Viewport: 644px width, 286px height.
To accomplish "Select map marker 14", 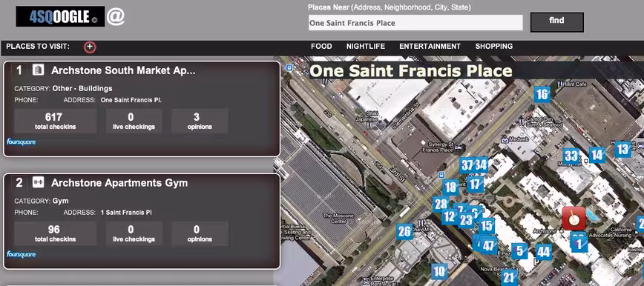I will (x=597, y=155).
